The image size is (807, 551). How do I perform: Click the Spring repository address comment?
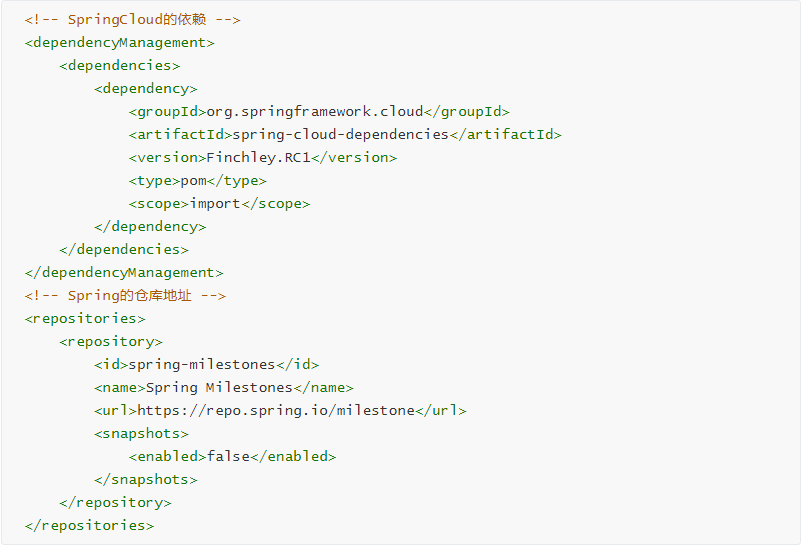click(125, 296)
